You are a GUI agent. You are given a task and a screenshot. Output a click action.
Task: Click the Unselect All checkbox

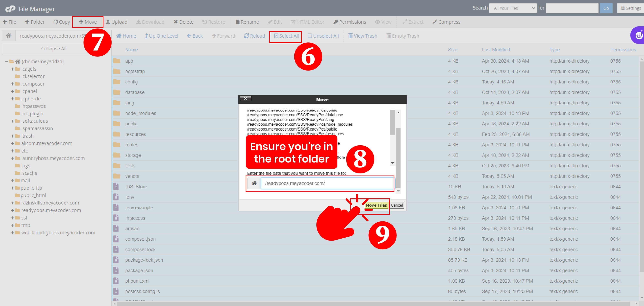click(310, 36)
